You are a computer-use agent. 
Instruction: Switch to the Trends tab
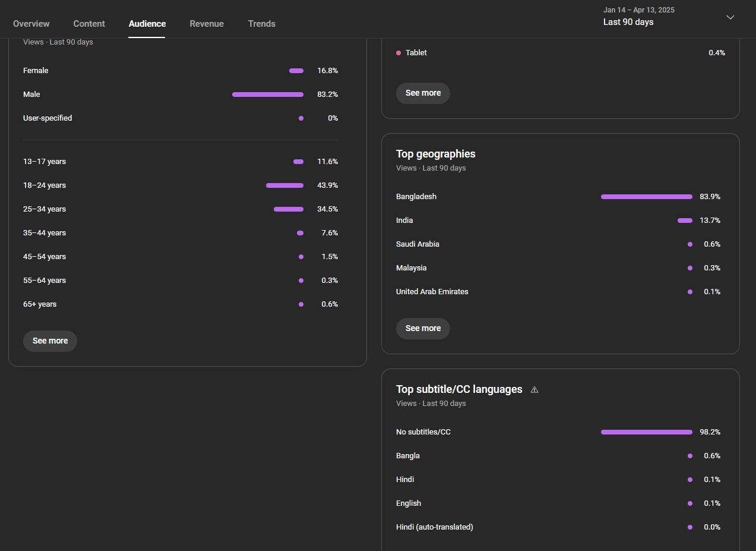[x=262, y=24]
